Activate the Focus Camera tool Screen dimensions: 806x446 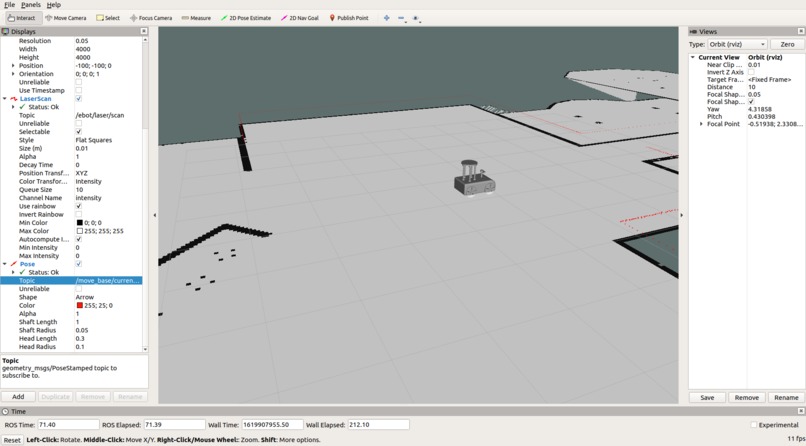151,18
